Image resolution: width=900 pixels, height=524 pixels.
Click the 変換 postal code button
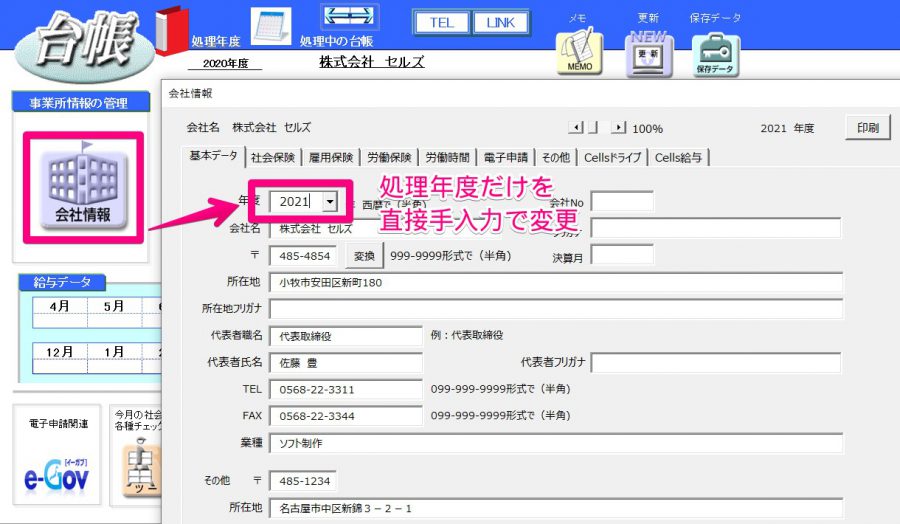(364, 256)
